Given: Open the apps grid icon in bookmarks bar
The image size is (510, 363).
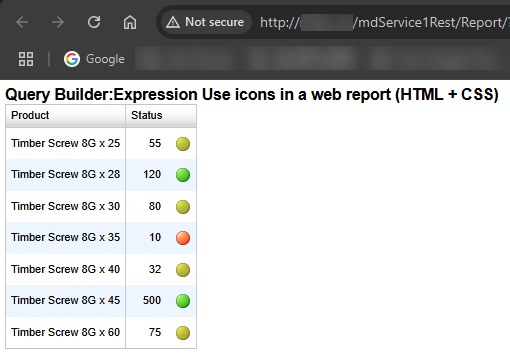Looking at the screenshot, I should pos(26,59).
